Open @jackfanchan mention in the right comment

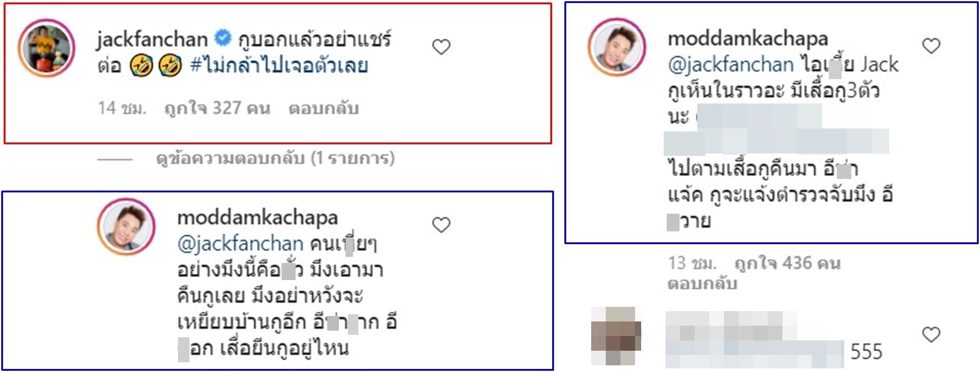pyautogui.click(x=731, y=65)
